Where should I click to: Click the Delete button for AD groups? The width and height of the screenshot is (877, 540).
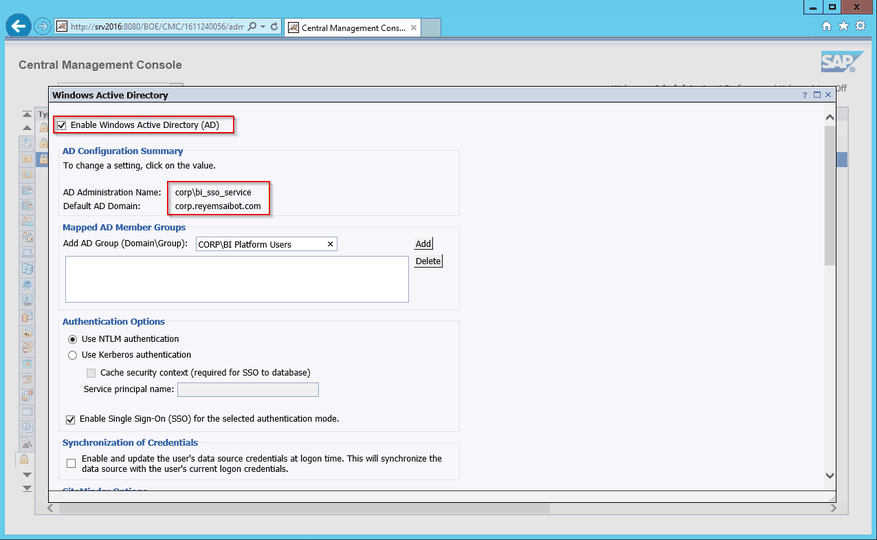pos(428,261)
